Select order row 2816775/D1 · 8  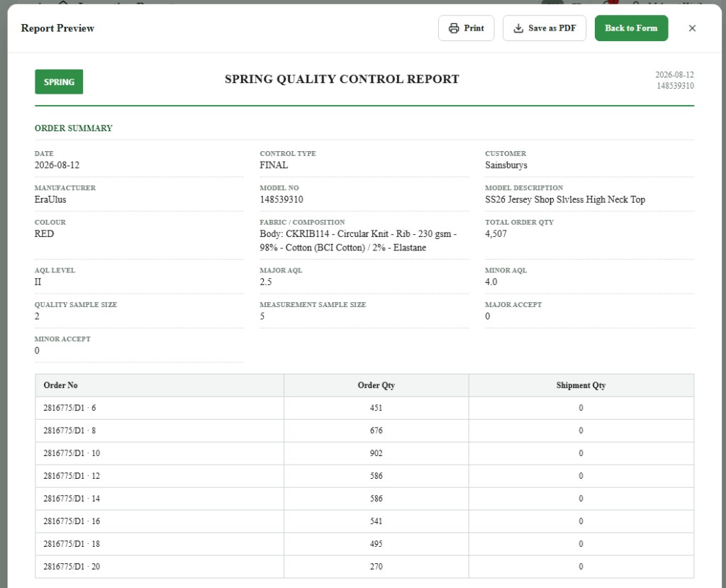(x=364, y=431)
